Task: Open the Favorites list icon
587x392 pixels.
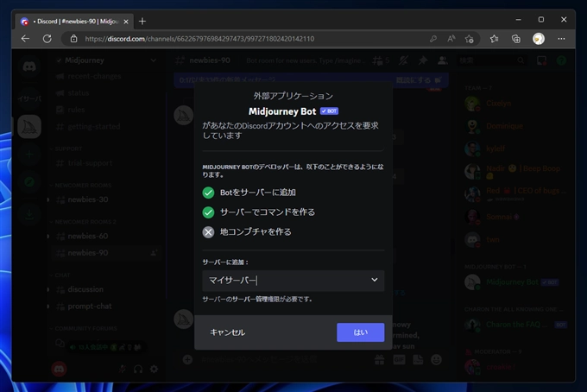Action: (494, 39)
